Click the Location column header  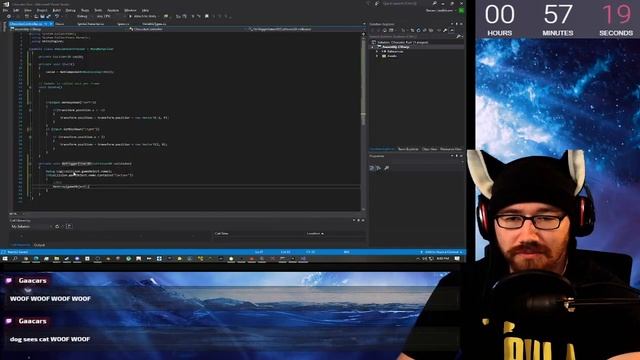(x=315, y=233)
